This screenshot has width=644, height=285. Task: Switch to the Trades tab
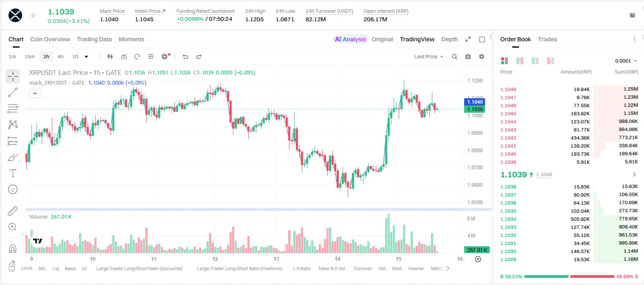point(547,39)
